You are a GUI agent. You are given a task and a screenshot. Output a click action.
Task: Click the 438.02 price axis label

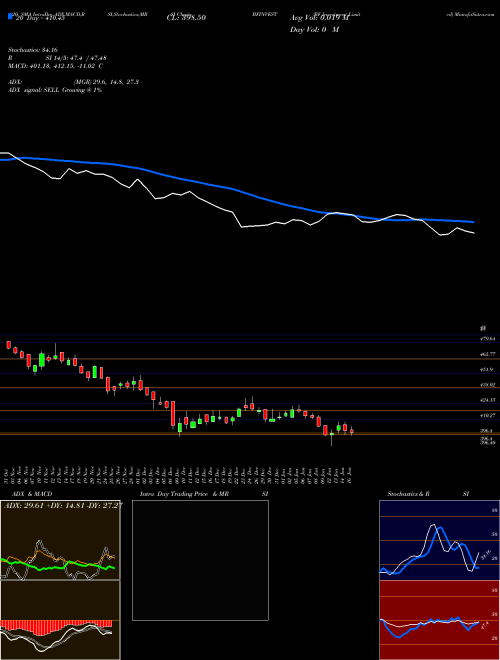click(488, 385)
